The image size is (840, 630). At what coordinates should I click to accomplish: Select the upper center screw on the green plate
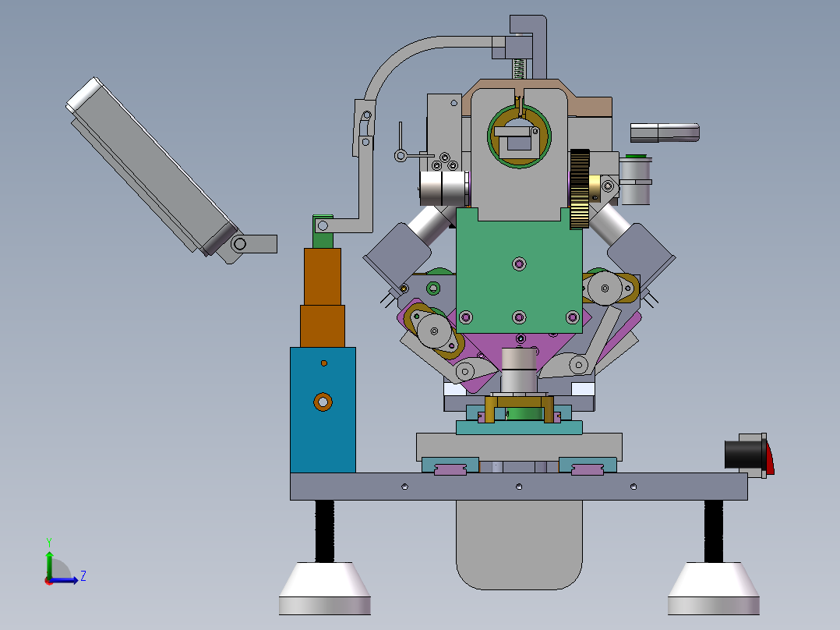(519, 264)
